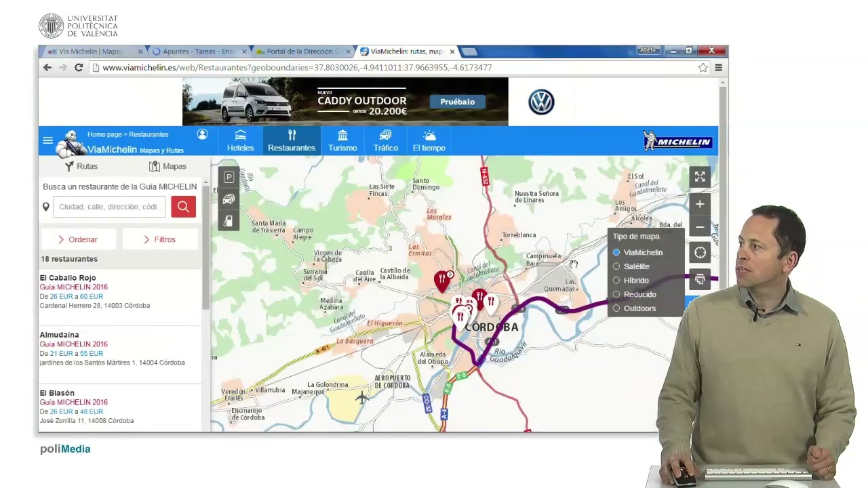The height and width of the screenshot is (488, 868).
Task: Show parking on the map
Action: tap(229, 177)
